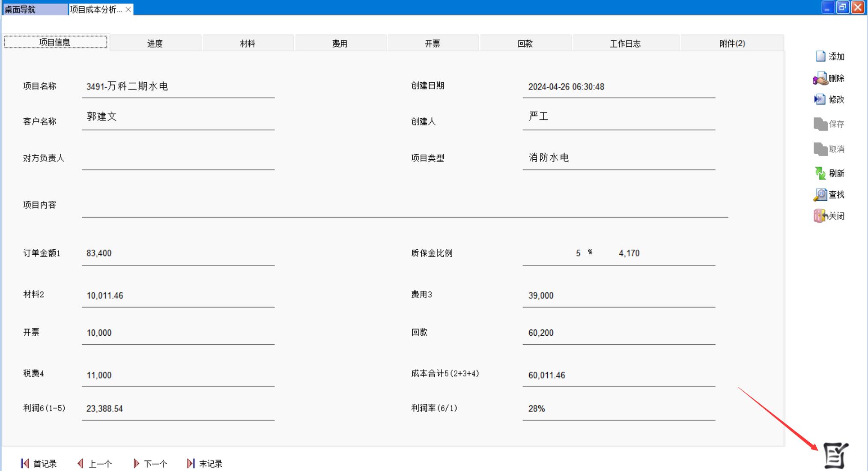Open the 附件(2) tab
Viewport: 868px width, 471px height.
(x=732, y=43)
